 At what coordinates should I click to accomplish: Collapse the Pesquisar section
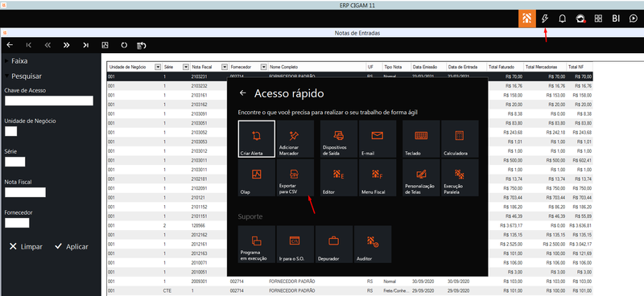[x=23, y=76]
